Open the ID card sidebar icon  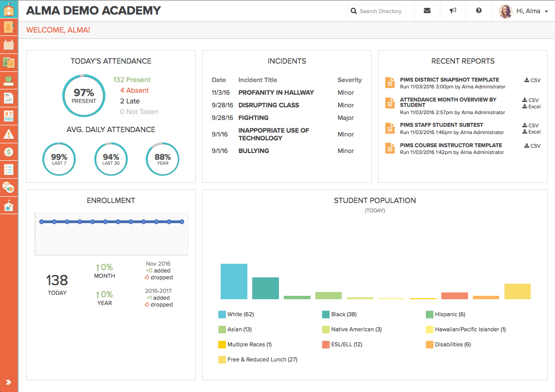coord(8,115)
